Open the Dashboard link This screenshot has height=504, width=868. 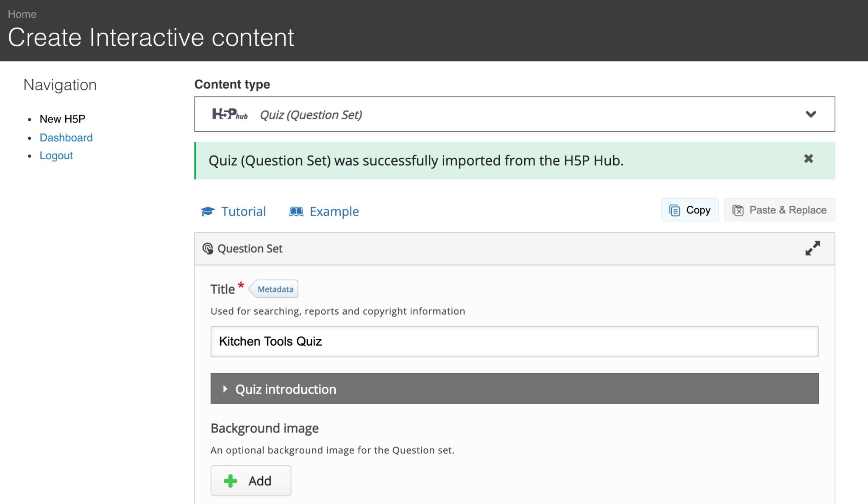pos(67,137)
